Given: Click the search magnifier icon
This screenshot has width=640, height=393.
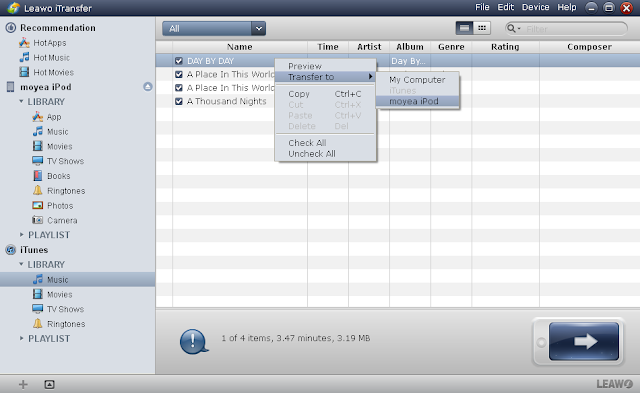Looking at the screenshot, I should [511, 29].
